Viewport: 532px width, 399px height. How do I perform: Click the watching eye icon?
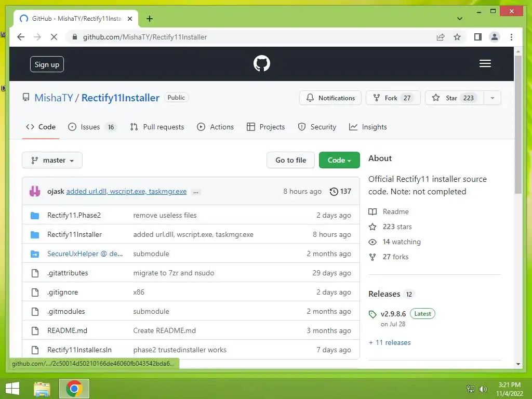[373, 242]
